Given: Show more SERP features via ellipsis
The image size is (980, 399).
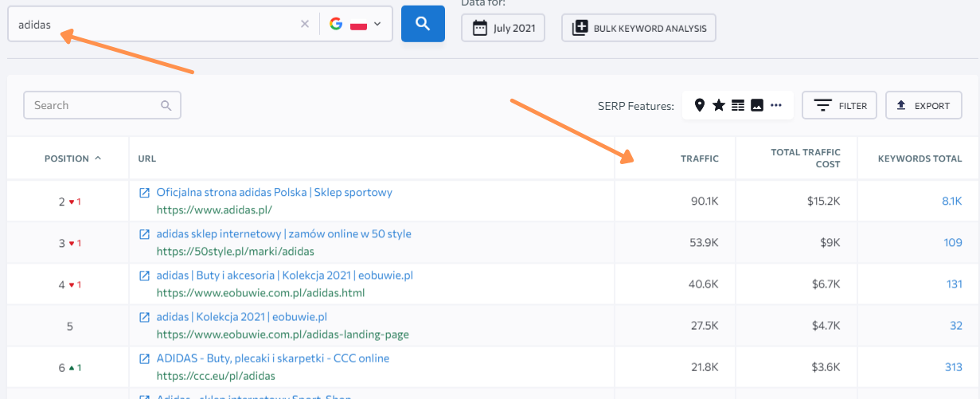Looking at the screenshot, I should pos(776,105).
